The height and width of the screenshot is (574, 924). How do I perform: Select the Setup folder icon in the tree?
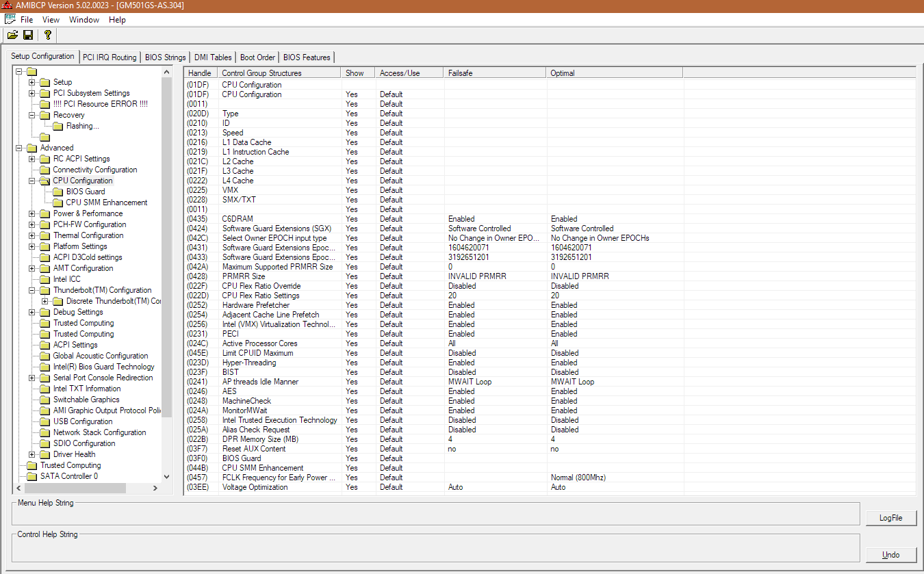[44, 82]
